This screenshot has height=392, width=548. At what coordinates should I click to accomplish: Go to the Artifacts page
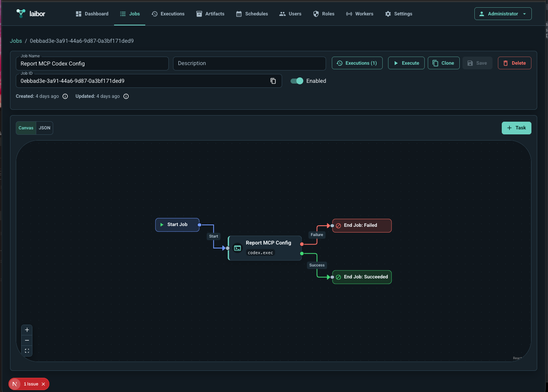pos(210,14)
